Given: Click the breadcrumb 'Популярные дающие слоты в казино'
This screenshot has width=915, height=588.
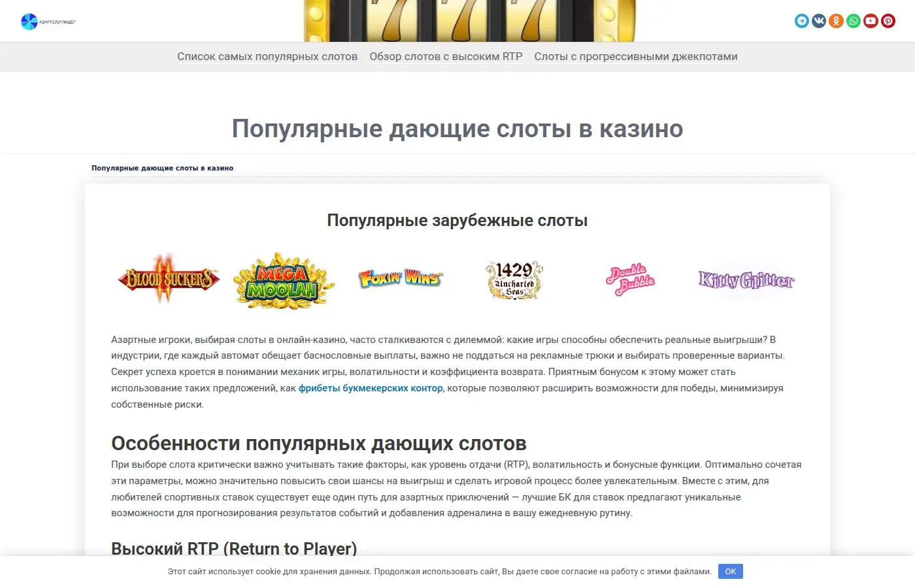Looking at the screenshot, I should 162,168.
